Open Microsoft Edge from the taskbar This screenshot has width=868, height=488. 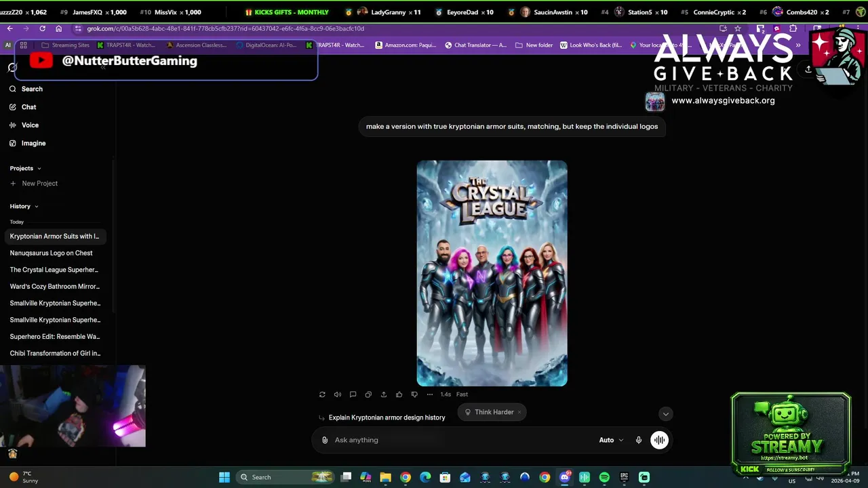pos(425,477)
